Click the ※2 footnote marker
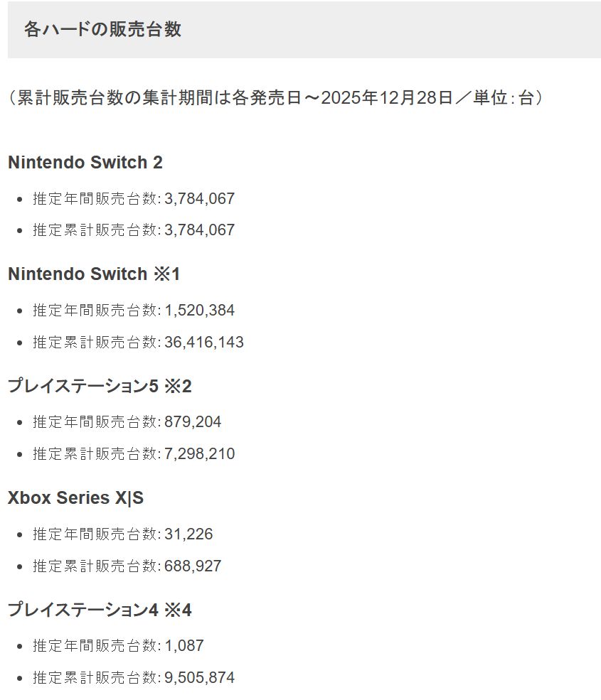This screenshot has height=700, width=601. click(178, 387)
